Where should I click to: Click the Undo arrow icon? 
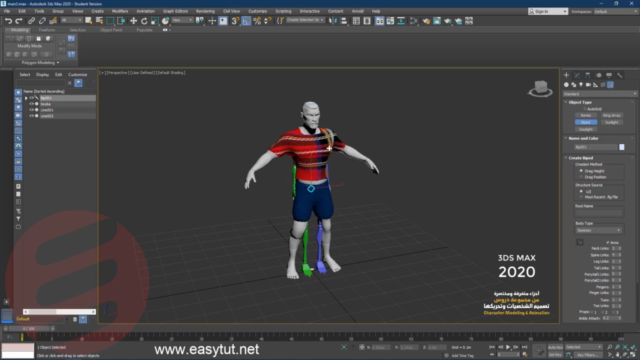pyautogui.click(x=8, y=21)
